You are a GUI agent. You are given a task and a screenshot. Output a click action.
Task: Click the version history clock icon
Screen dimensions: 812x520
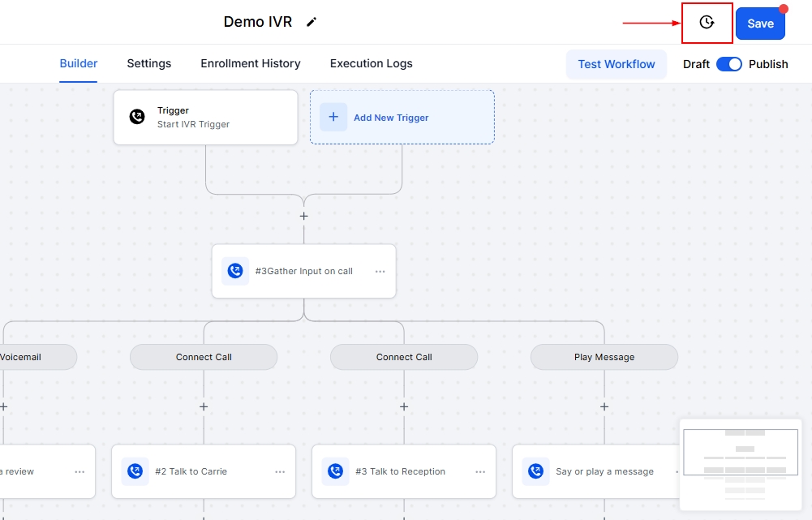(x=707, y=23)
